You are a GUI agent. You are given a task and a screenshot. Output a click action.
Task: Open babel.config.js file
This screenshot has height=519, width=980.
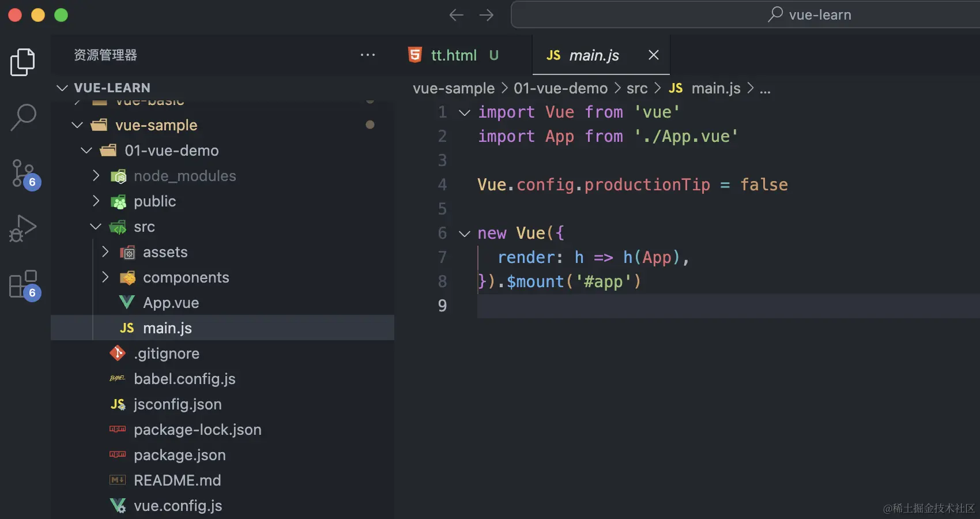click(184, 379)
